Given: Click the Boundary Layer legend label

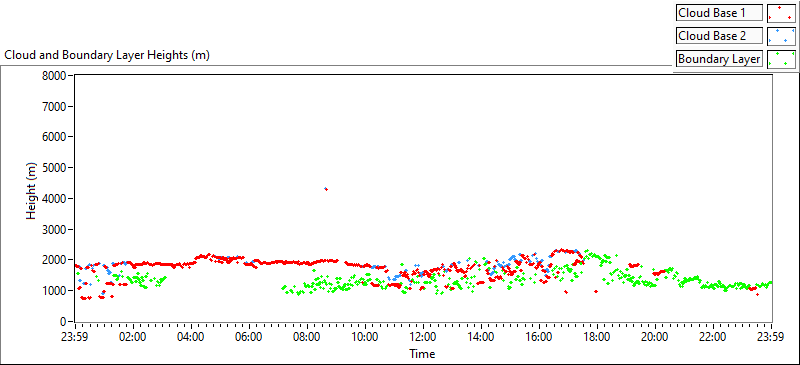Looking at the screenshot, I should pyautogui.click(x=719, y=59).
